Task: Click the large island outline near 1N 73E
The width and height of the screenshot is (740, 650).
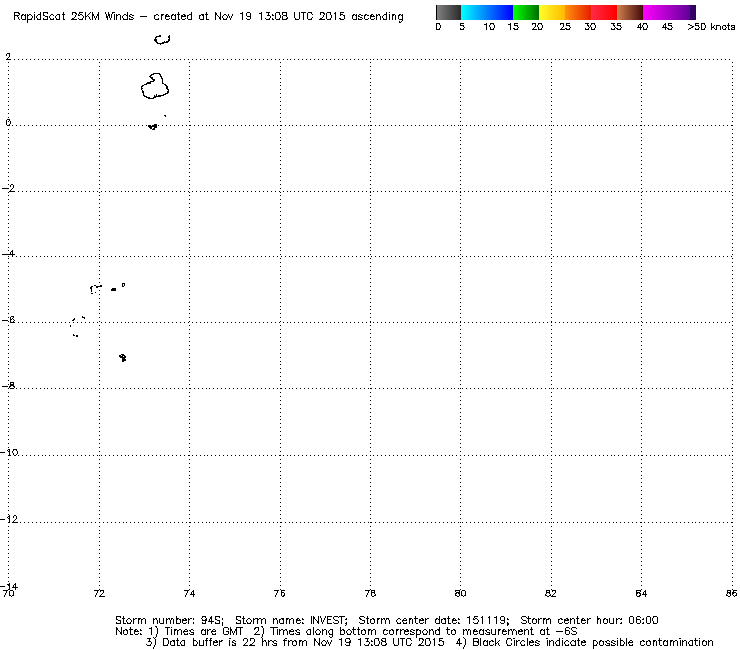Action: [x=155, y=86]
